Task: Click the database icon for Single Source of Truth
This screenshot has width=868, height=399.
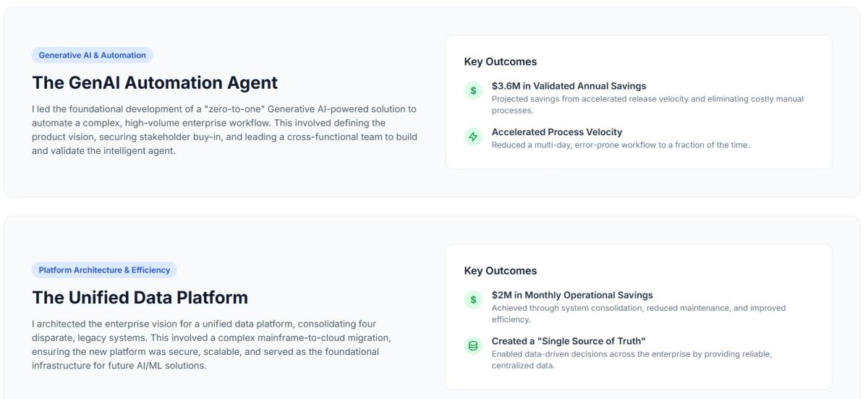Action: [473, 346]
